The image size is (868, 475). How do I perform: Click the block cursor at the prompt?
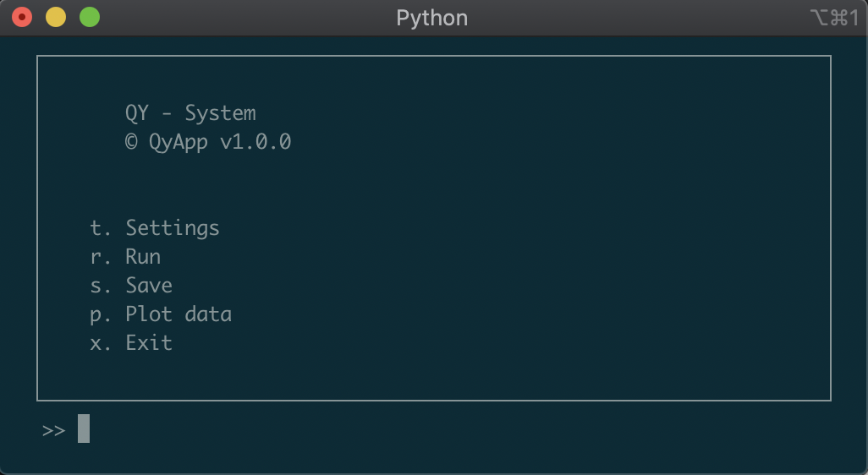click(x=84, y=429)
